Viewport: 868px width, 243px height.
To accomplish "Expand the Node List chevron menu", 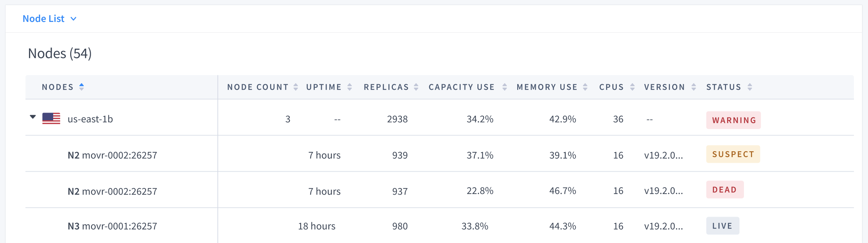I will (73, 19).
